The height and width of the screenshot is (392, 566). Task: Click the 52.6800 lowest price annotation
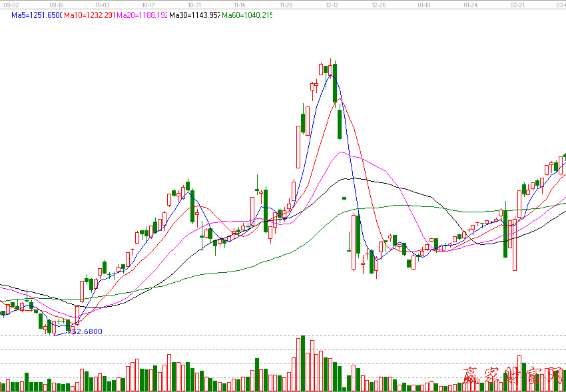87,331
